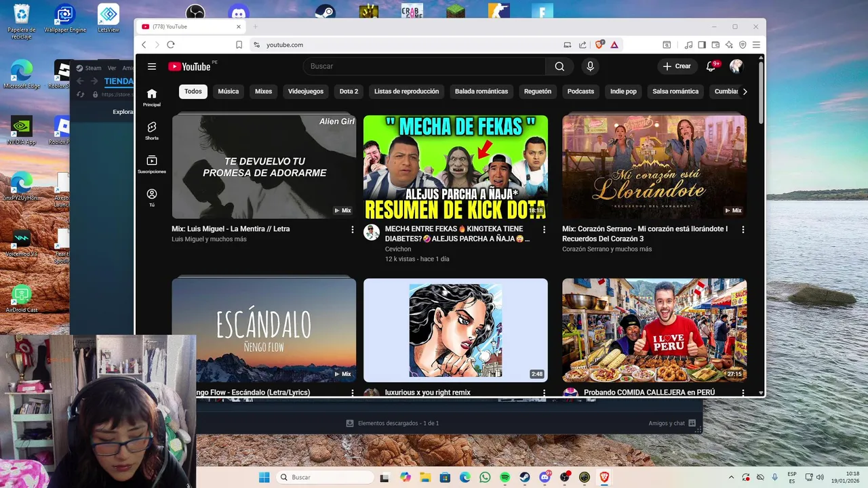Open options for Corazón Serrano mix video

(x=743, y=230)
